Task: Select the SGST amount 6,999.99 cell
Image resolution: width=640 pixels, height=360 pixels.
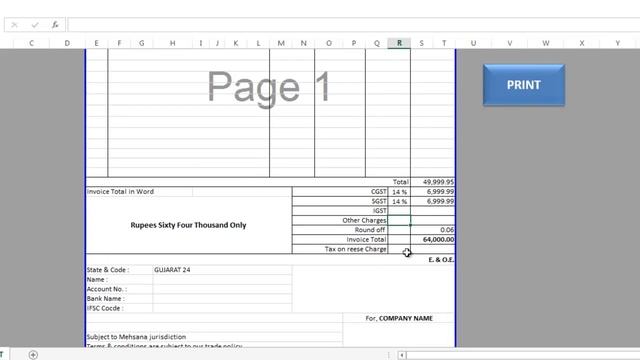Action: coord(433,201)
